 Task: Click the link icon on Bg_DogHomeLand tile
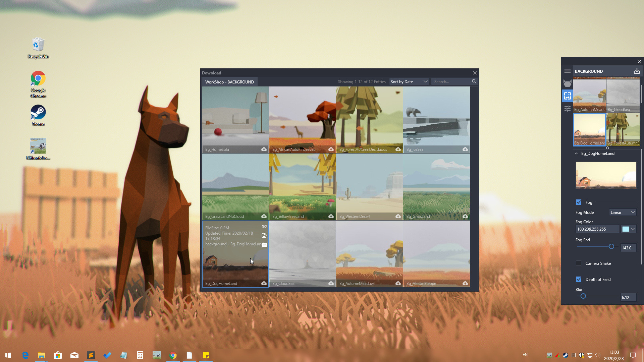[x=264, y=226]
